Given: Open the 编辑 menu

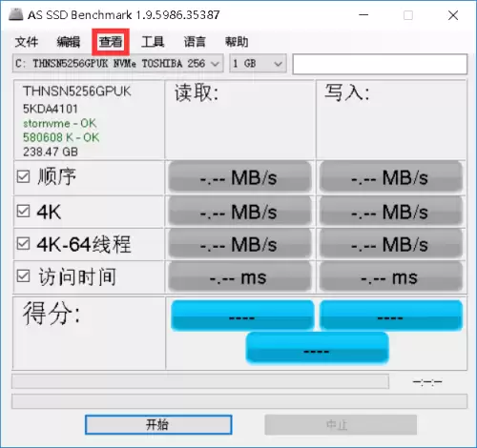Looking at the screenshot, I should (69, 42).
